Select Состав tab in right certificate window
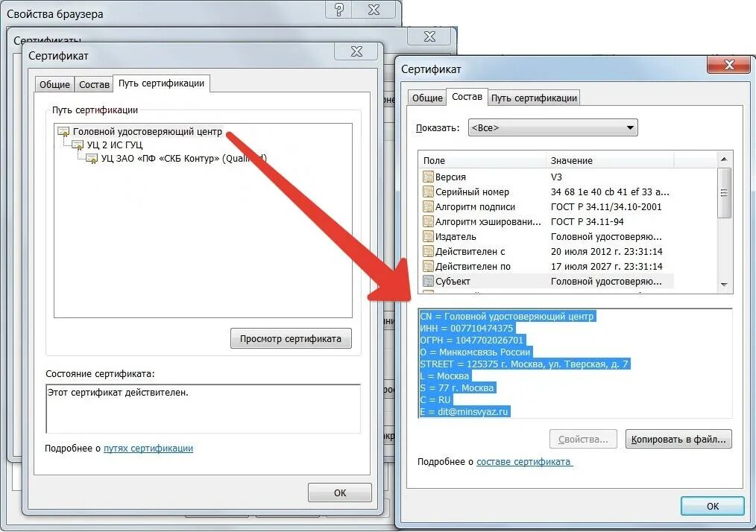The image size is (756, 532). (467, 97)
